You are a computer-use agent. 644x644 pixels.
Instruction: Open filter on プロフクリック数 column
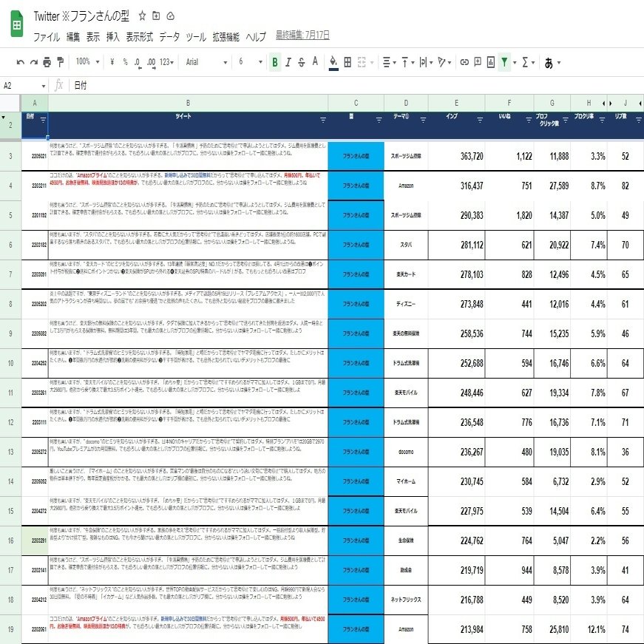[565, 120]
